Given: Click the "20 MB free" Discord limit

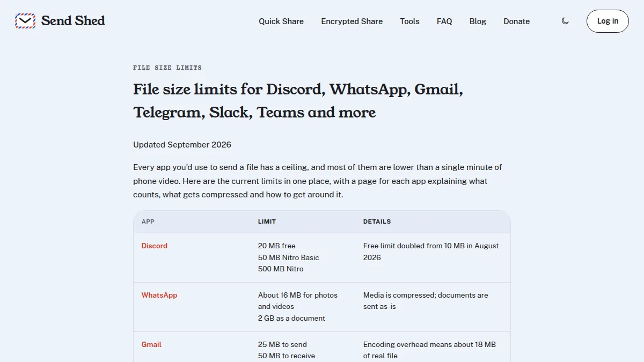Looking at the screenshot, I should pos(277,246).
